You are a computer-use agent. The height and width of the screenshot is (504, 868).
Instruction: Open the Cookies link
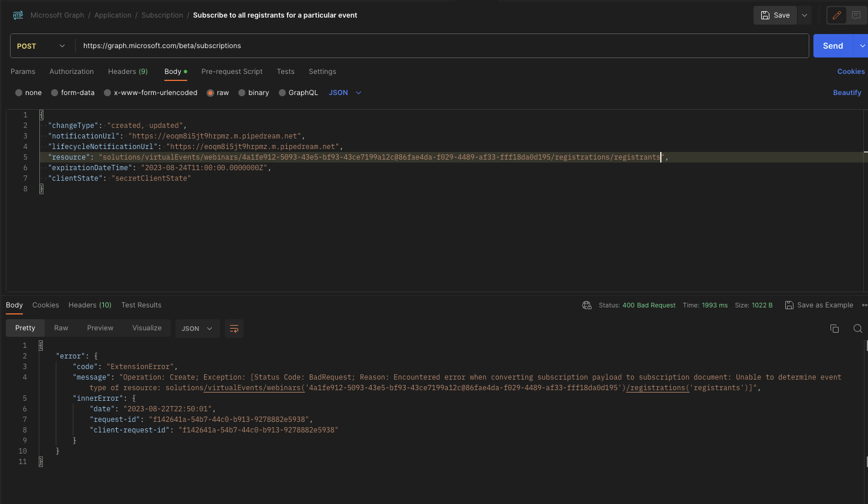point(851,72)
